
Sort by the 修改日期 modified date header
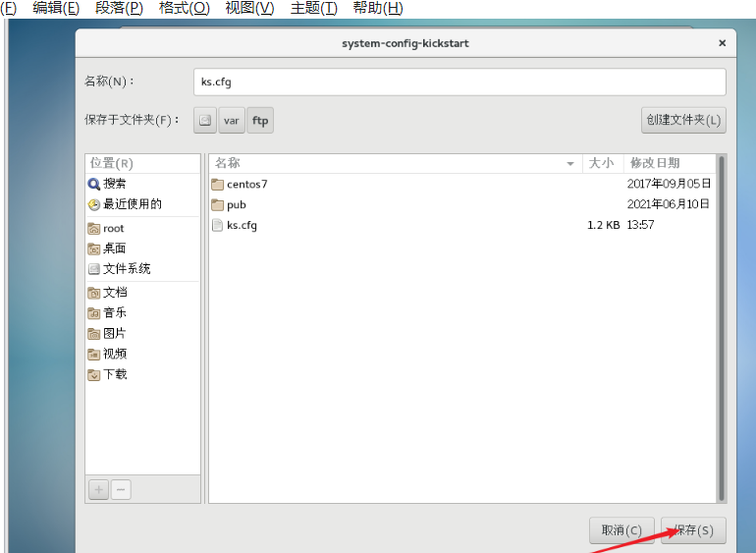tap(670, 163)
